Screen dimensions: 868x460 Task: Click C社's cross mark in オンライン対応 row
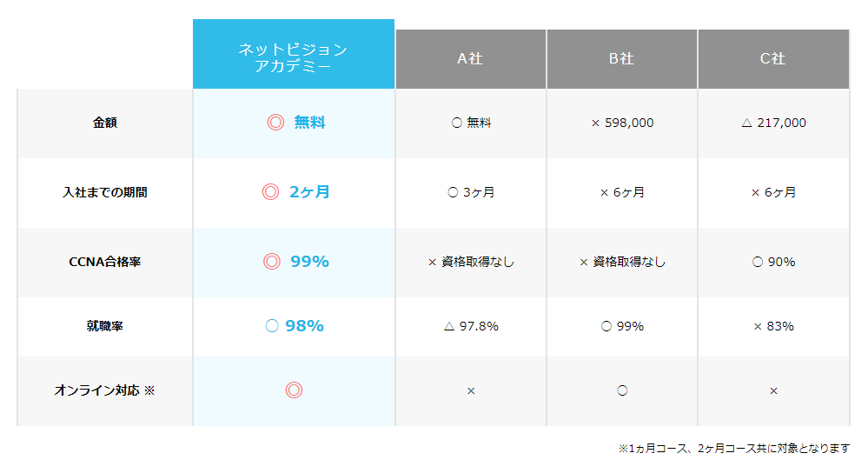click(773, 391)
